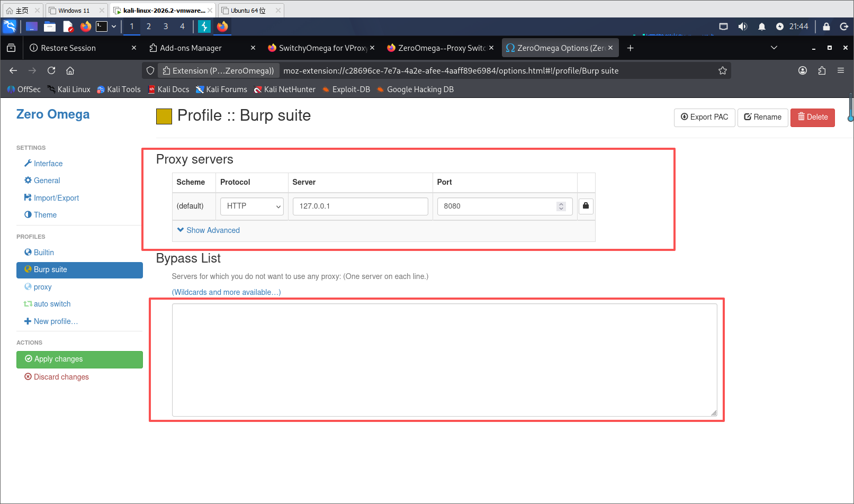Open the Kali Docs bookmark
Screen dimensions: 854x504
point(168,89)
